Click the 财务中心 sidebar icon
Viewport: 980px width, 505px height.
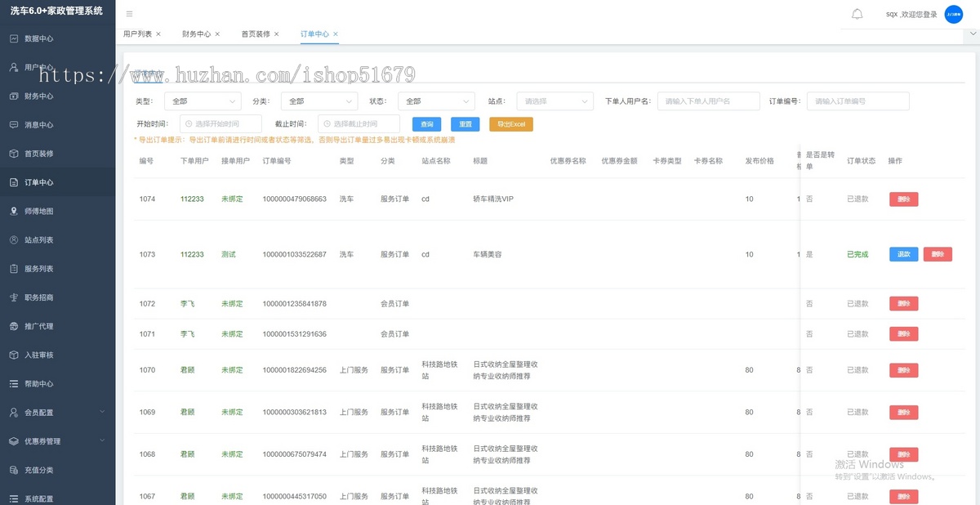click(x=14, y=96)
